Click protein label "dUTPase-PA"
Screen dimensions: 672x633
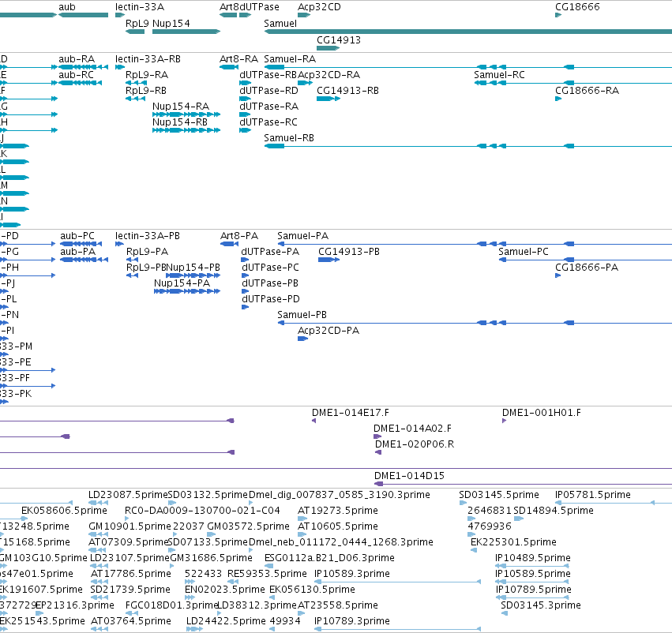pos(270,252)
